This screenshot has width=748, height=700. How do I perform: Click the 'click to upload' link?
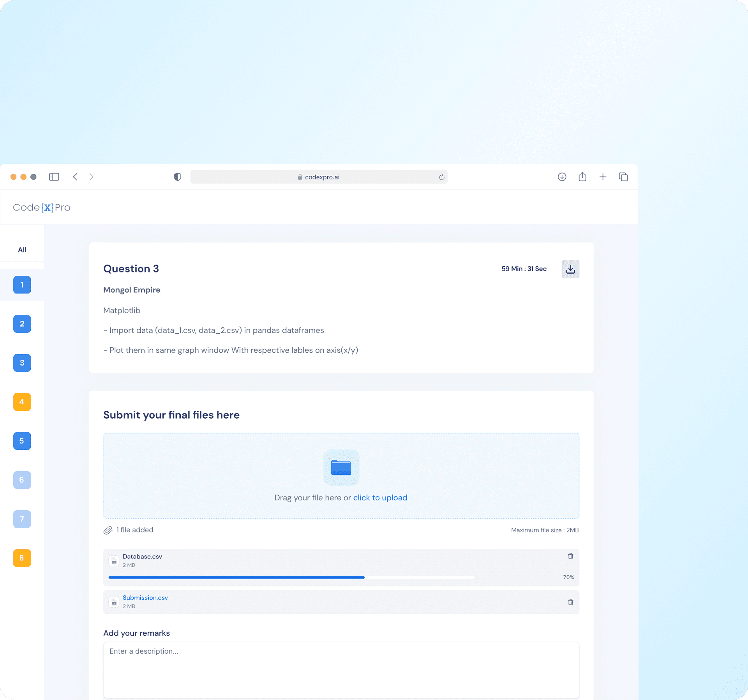pyautogui.click(x=380, y=498)
